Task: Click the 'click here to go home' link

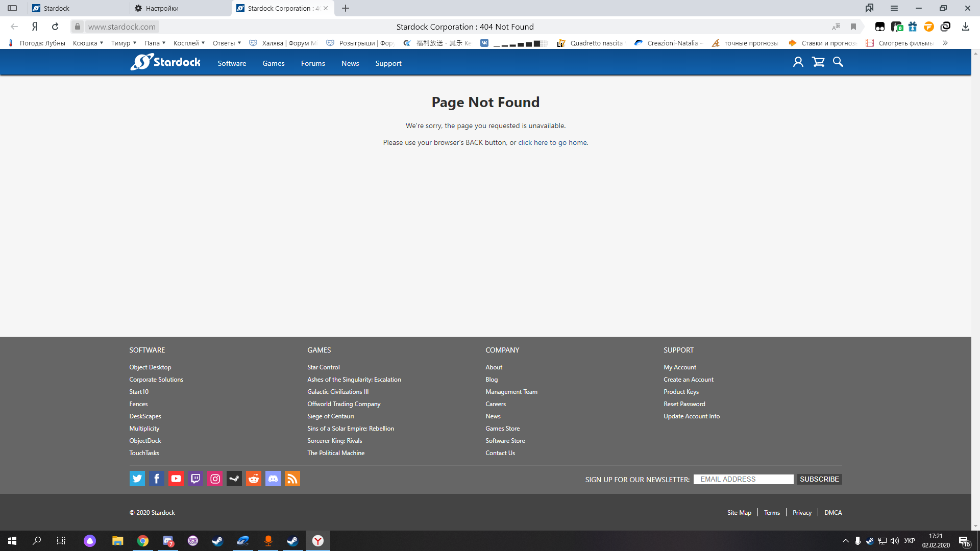Action: coord(552,142)
